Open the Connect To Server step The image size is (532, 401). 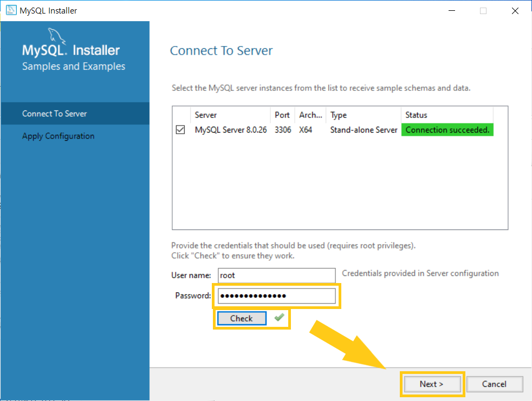point(75,114)
